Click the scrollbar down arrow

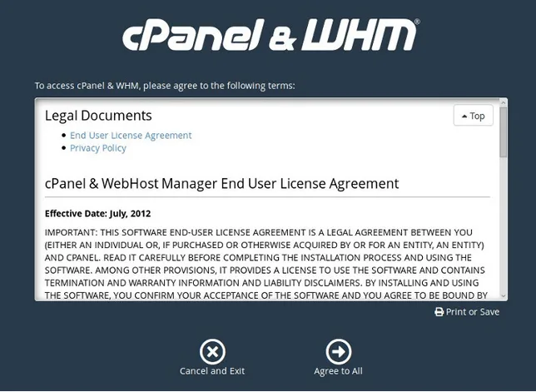tap(504, 296)
